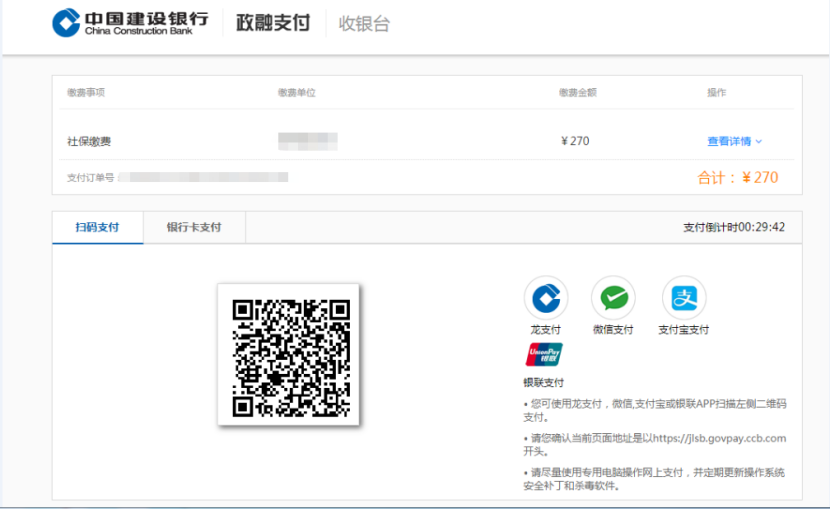
Task: Click the https://jlsb.govpay.ccb.com address notice
Action: click(x=655, y=444)
